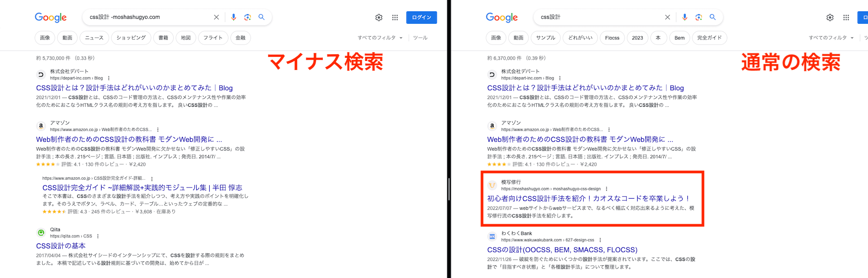The image size is (868, 278).
Task: Open CSS設計の基本 Qiita link
Action: pyautogui.click(x=61, y=246)
